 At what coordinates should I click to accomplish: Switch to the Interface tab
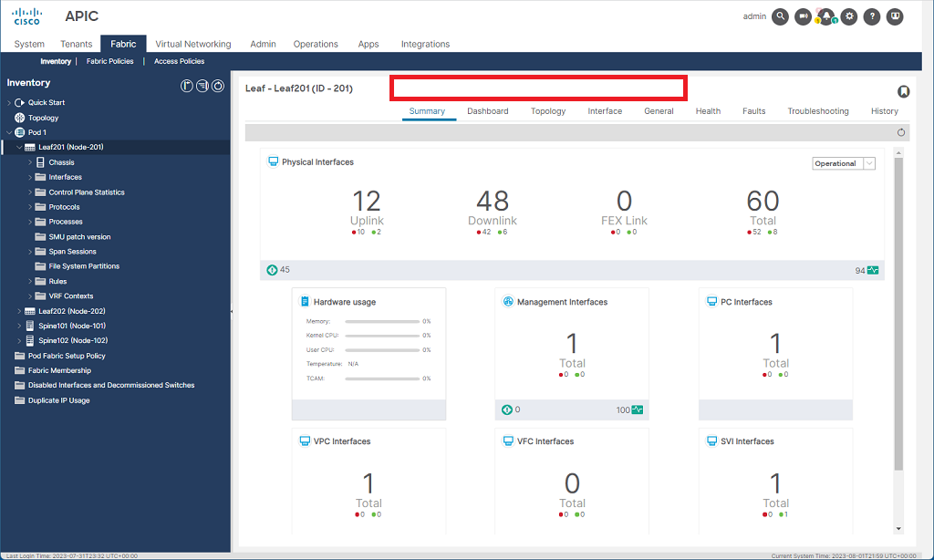coord(605,110)
